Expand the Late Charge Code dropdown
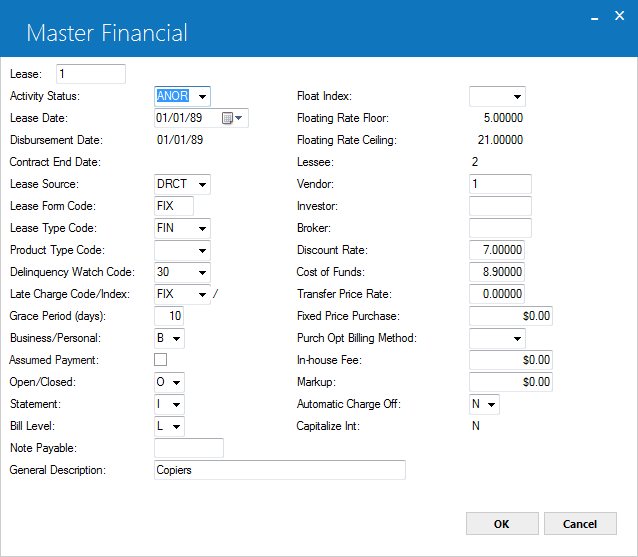The width and height of the screenshot is (638, 557). click(x=202, y=294)
